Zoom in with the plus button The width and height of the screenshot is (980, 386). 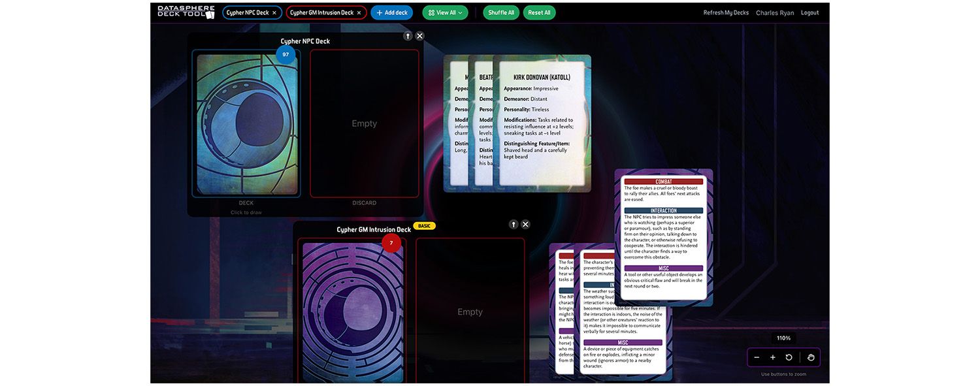tap(773, 357)
